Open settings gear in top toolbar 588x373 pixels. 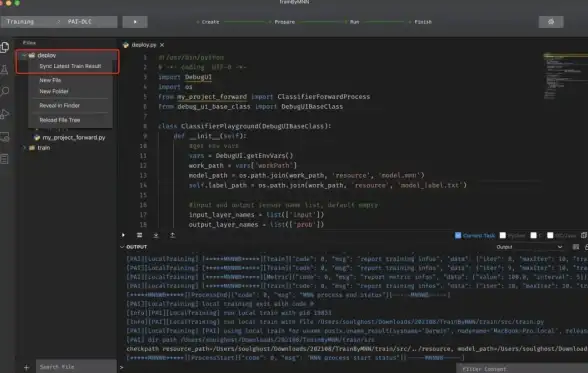[551, 22]
